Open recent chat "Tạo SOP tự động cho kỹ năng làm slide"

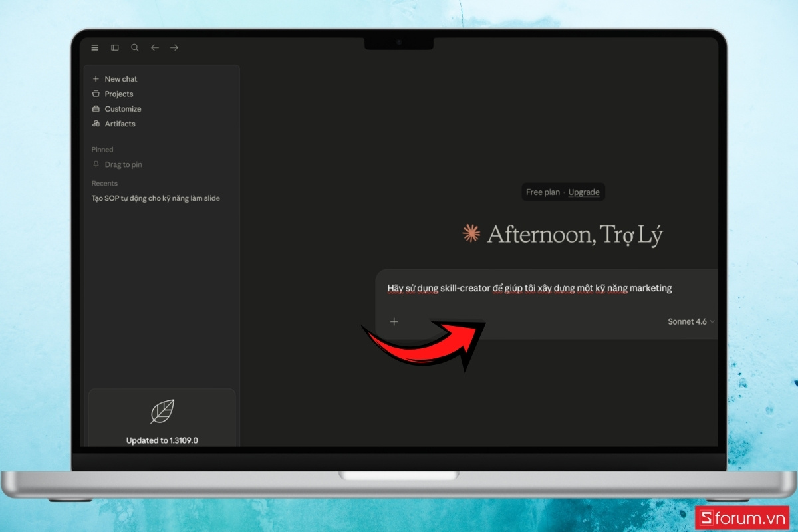[x=156, y=198]
